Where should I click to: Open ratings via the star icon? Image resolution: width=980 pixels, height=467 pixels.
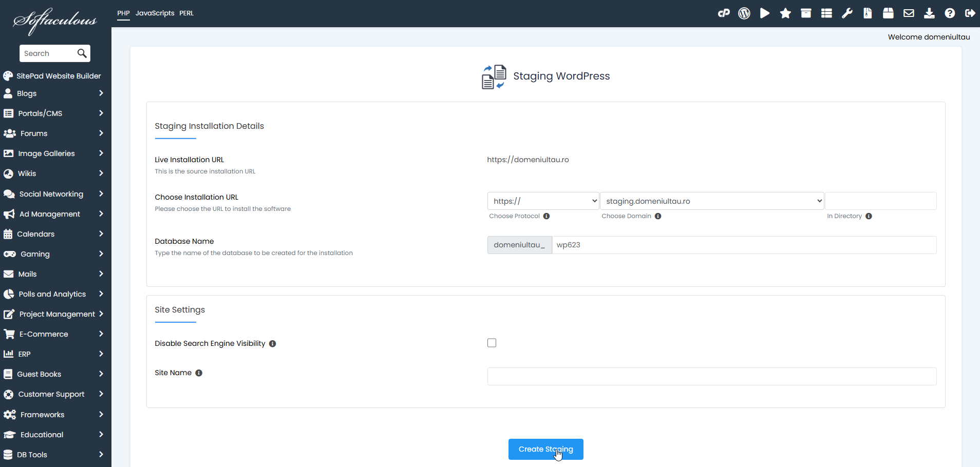(x=785, y=13)
